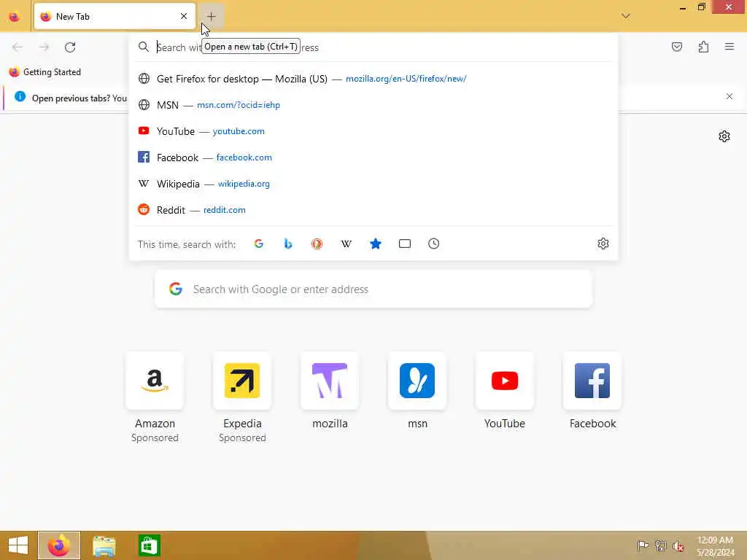Focus the URL bar search field
This screenshot has height=560, width=747.
373,47
